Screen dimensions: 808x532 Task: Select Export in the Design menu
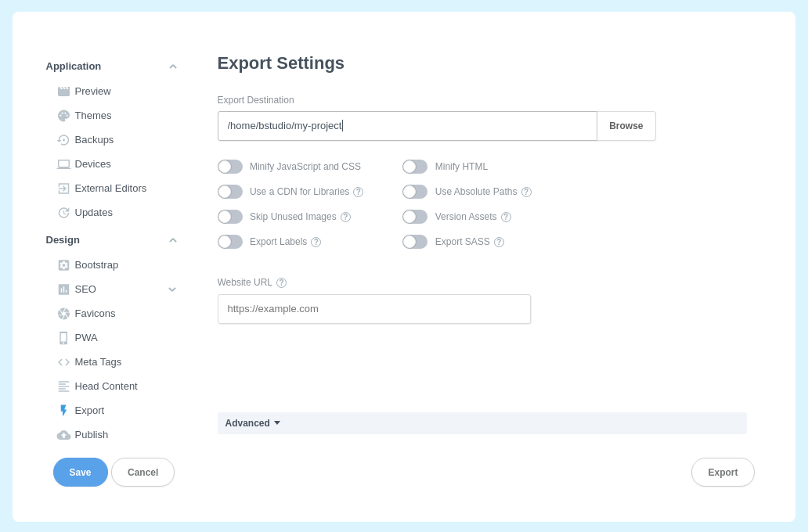coord(89,410)
